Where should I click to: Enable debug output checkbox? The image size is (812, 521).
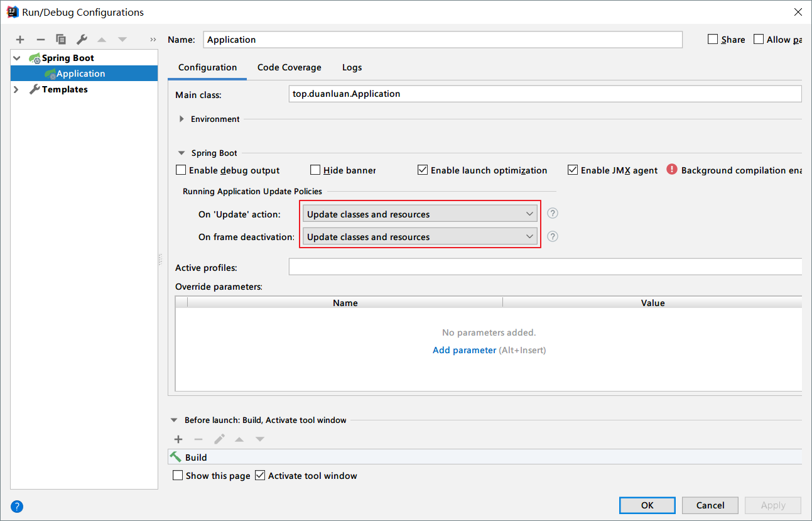pyautogui.click(x=181, y=170)
